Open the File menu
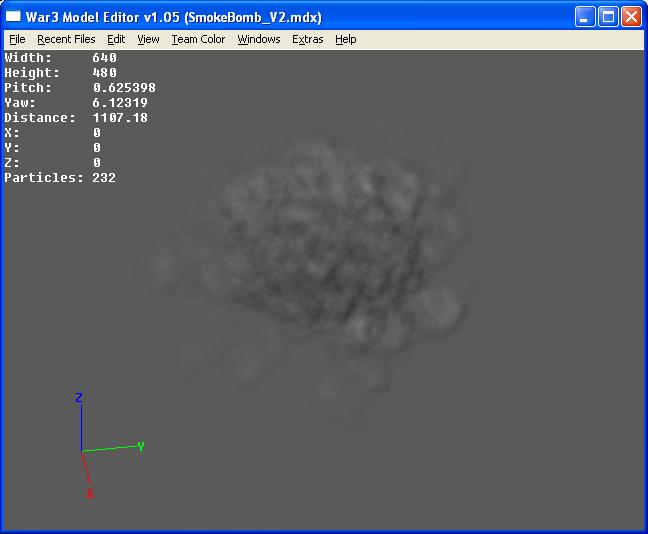This screenshot has width=648, height=534. [17, 39]
